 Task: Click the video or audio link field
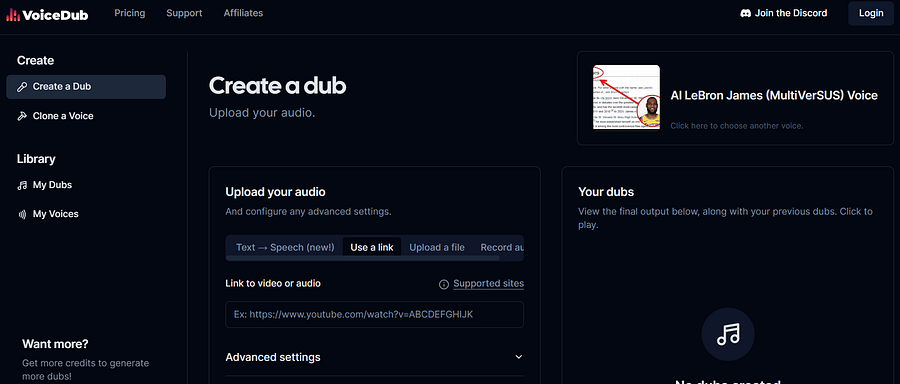click(374, 315)
